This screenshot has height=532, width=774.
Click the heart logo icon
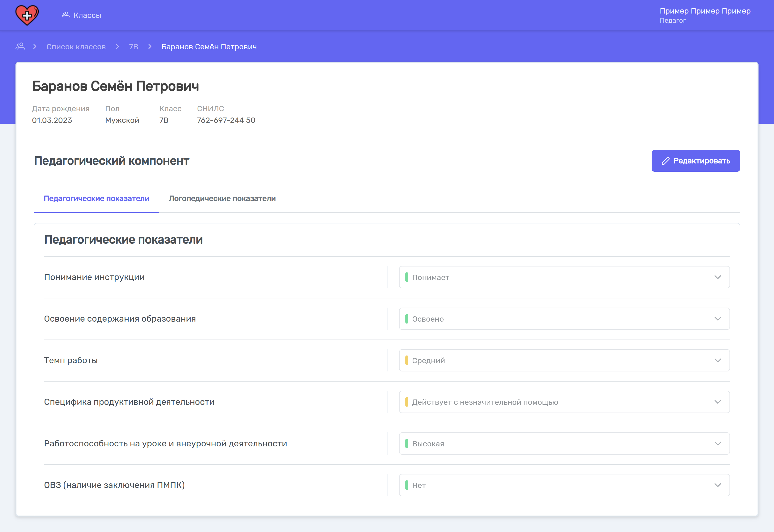coord(27,15)
